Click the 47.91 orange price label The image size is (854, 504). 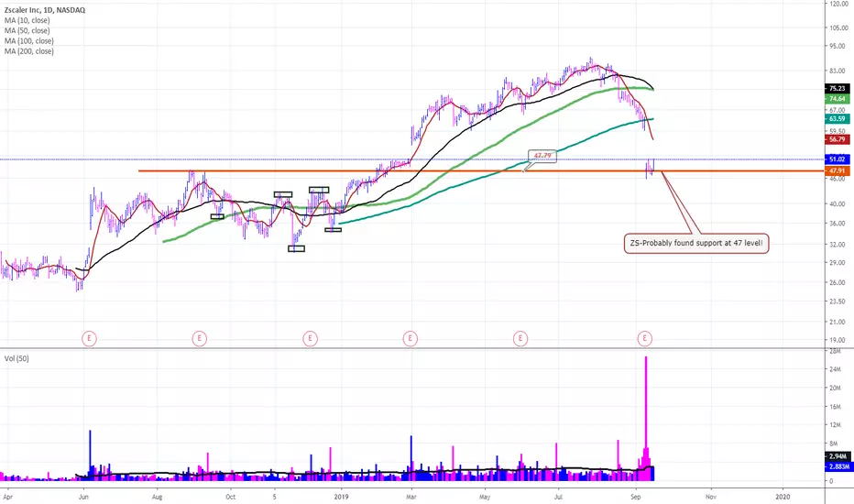click(838, 171)
